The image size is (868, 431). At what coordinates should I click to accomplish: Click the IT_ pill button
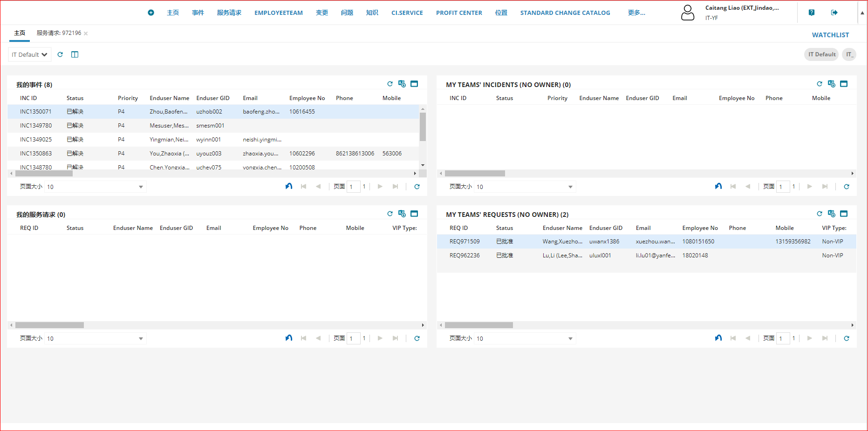(x=849, y=54)
